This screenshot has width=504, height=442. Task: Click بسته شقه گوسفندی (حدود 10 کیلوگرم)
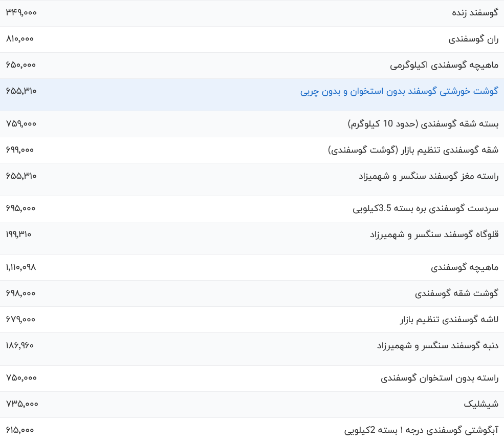[x=423, y=124]
